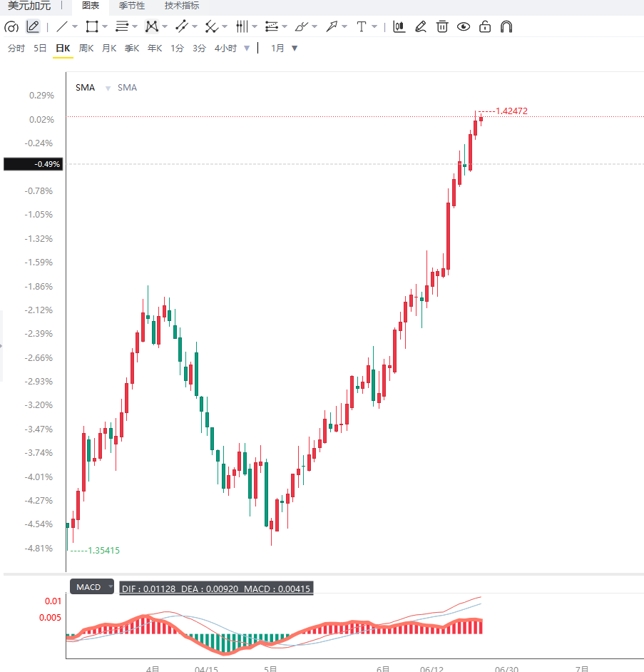
Task: Open the MACD indicator selector
Action: [x=92, y=586]
